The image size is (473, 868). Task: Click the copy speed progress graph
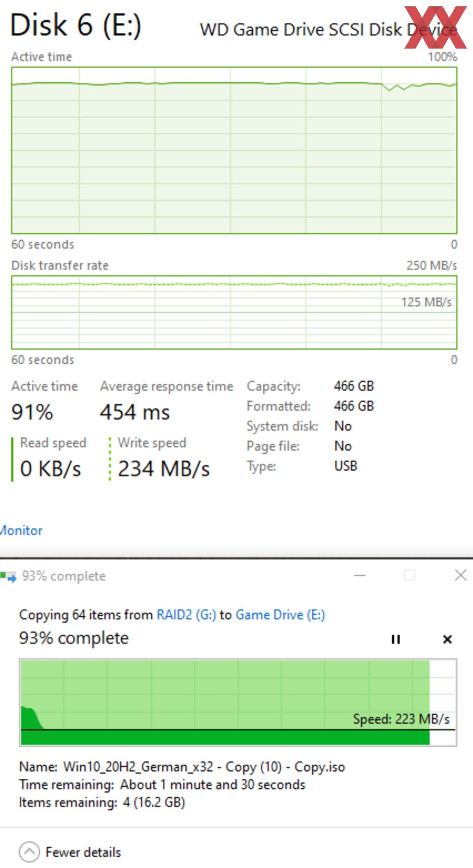(x=238, y=702)
